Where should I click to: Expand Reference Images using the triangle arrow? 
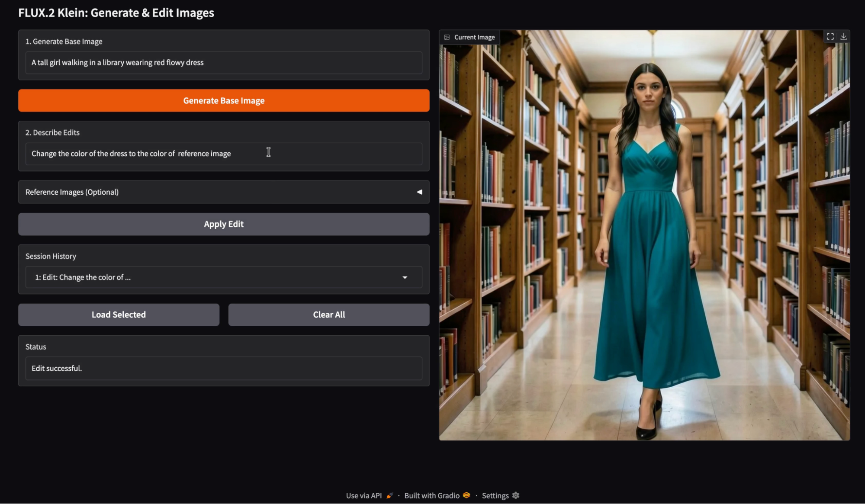point(419,192)
